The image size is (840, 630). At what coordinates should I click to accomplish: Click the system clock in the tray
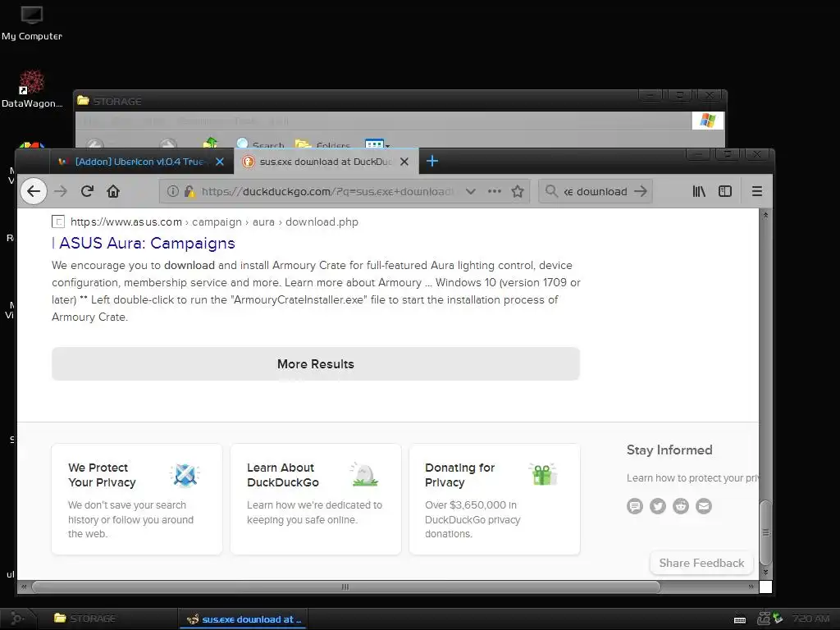[x=810, y=619]
